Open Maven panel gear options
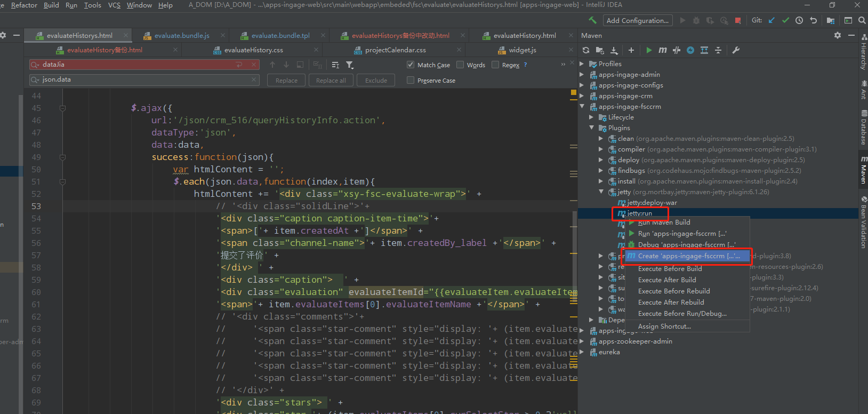Viewport: 868px width, 414px height. [x=838, y=35]
